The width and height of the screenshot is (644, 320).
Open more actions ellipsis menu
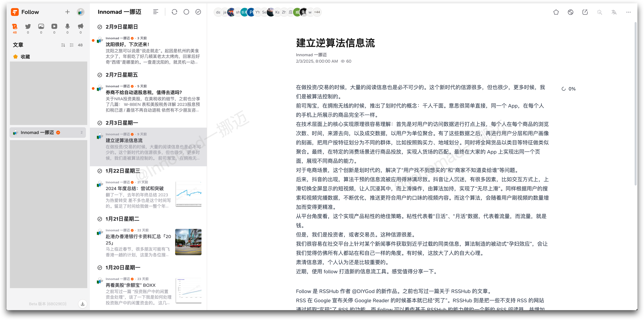click(629, 12)
